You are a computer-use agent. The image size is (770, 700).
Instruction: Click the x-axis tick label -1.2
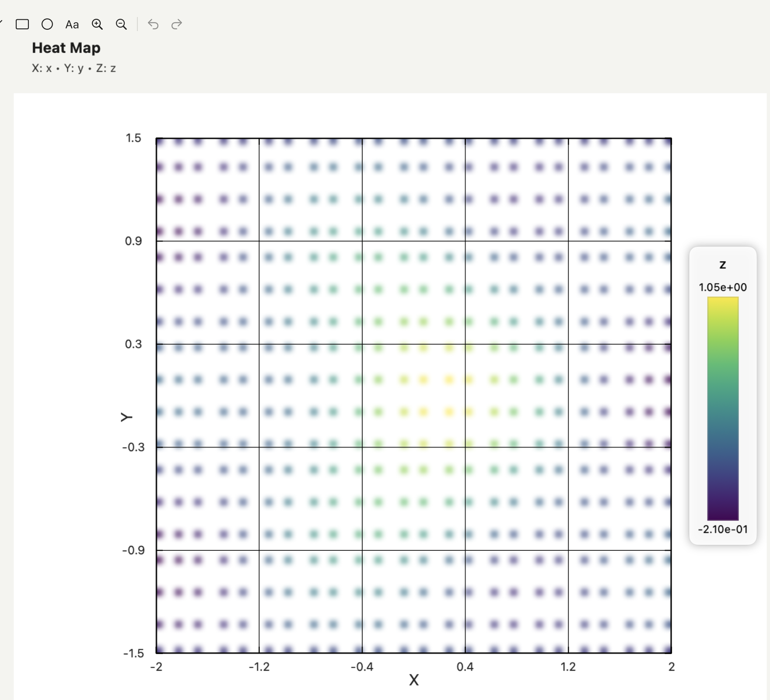pyautogui.click(x=259, y=667)
